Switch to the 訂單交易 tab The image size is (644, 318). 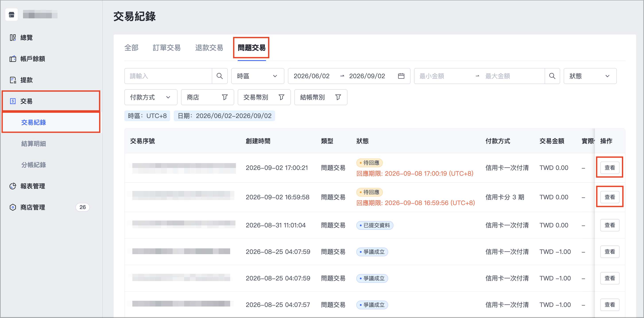coord(166,48)
